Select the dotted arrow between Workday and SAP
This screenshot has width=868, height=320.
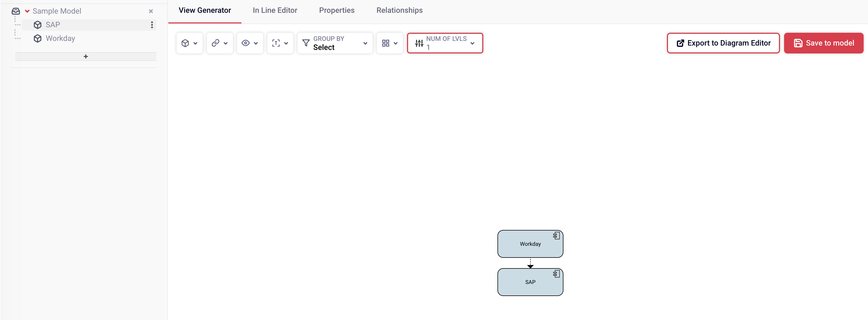click(x=530, y=263)
